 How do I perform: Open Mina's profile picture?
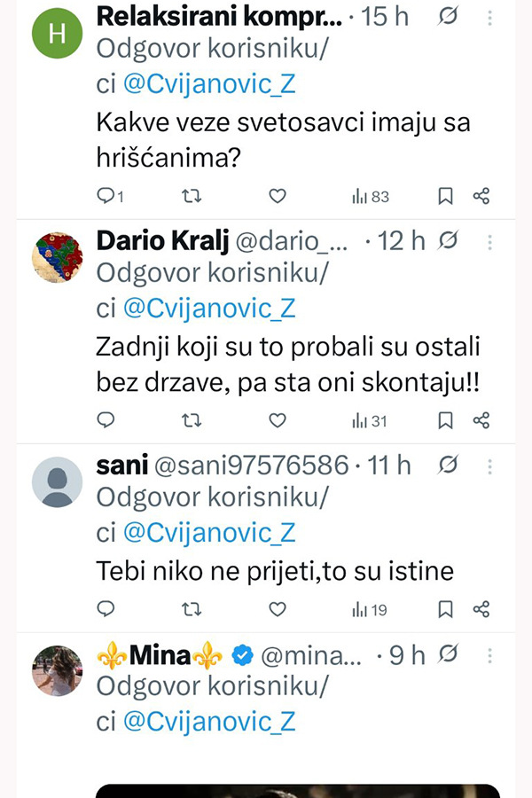click(x=57, y=670)
